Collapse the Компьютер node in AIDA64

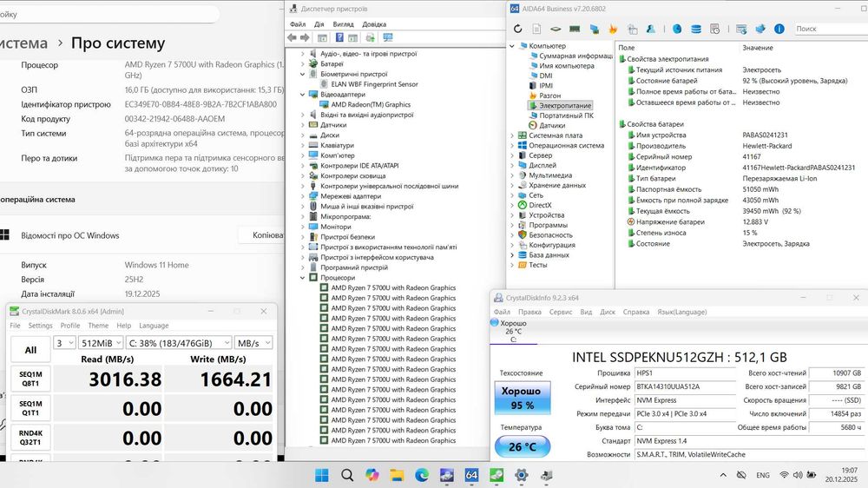click(x=512, y=46)
